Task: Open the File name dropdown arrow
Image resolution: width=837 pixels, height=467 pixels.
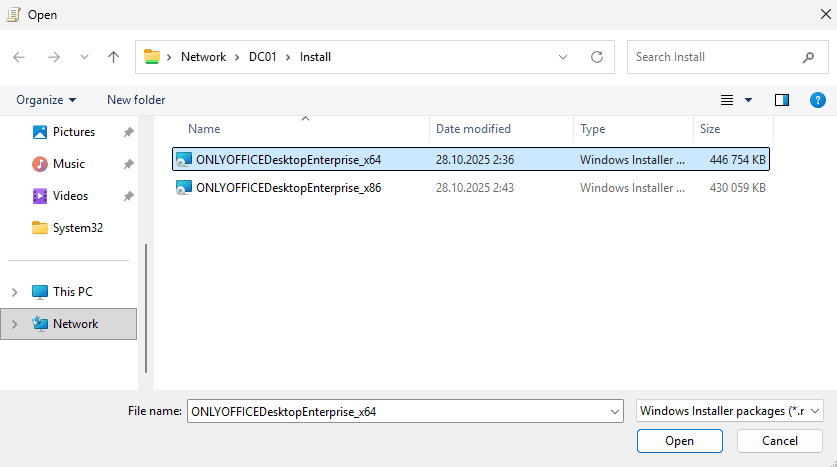Action: click(x=614, y=411)
